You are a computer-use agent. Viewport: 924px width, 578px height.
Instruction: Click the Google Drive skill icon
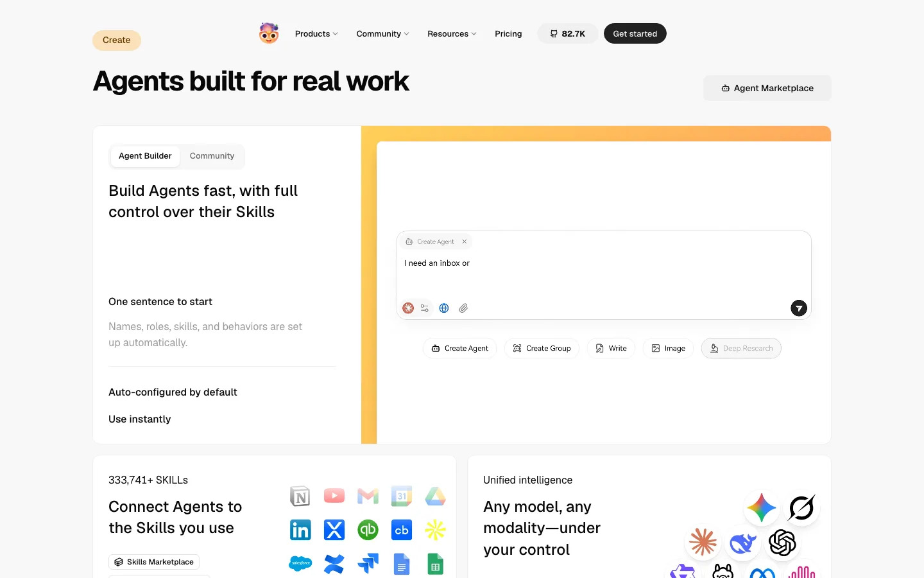click(435, 496)
